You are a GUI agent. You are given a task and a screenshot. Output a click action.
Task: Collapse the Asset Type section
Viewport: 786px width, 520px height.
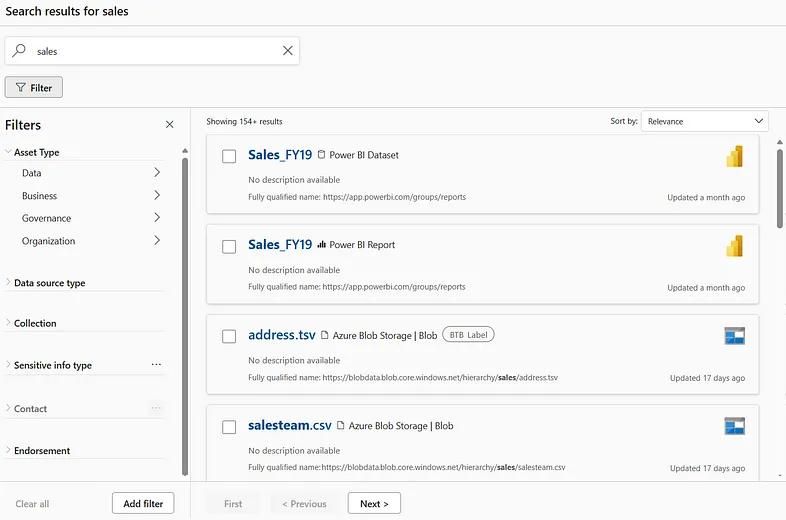pos(9,151)
